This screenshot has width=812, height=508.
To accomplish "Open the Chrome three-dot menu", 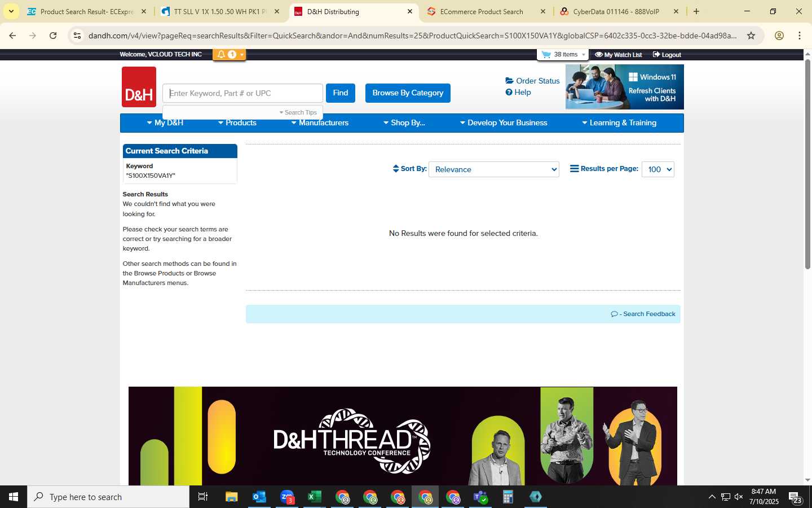I will [x=800, y=36].
